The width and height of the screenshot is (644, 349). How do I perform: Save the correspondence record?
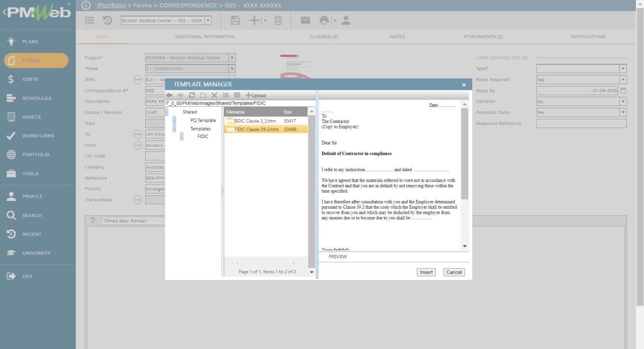coord(235,20)
